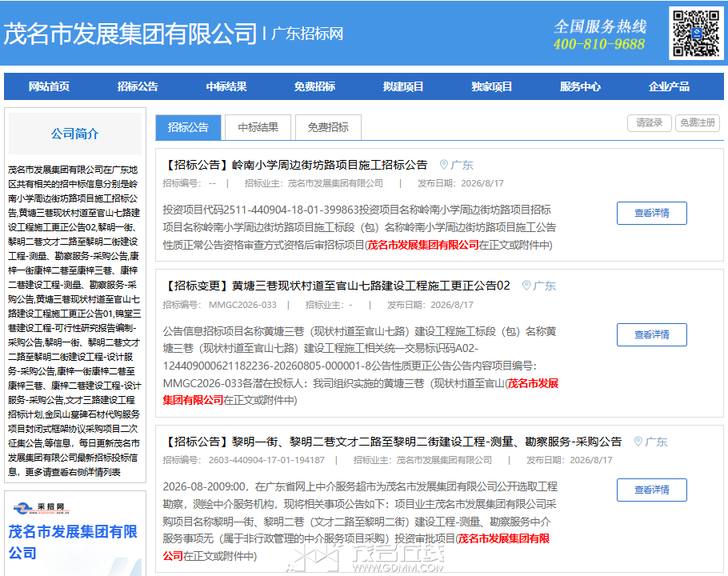Viewport: 728px width, 576px height.
Task: Click 茂名市发展集团有限公司 site title in header
Action: coord(130,34)
